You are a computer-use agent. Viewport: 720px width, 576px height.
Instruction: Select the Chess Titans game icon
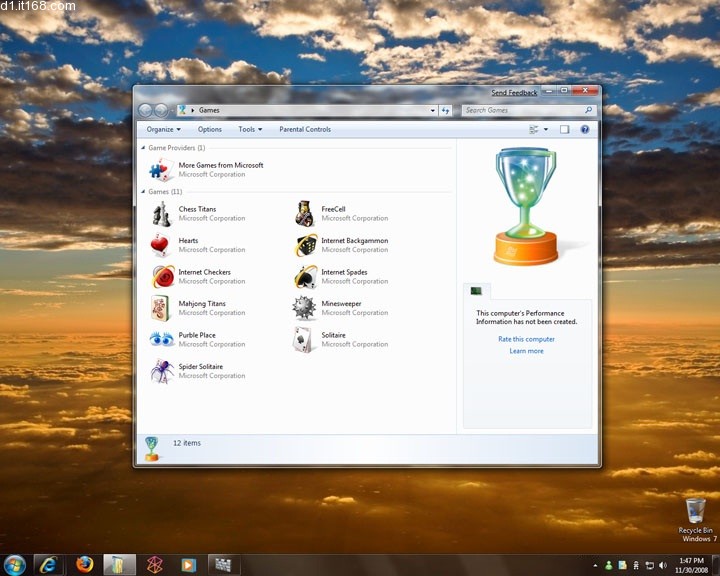pos(161,214)
